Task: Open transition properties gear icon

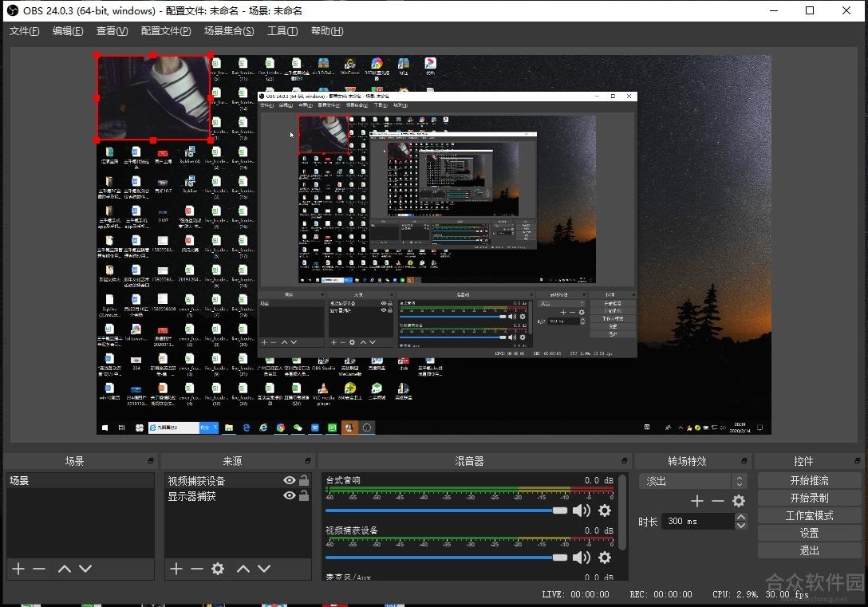Action: tap(739, 501)
